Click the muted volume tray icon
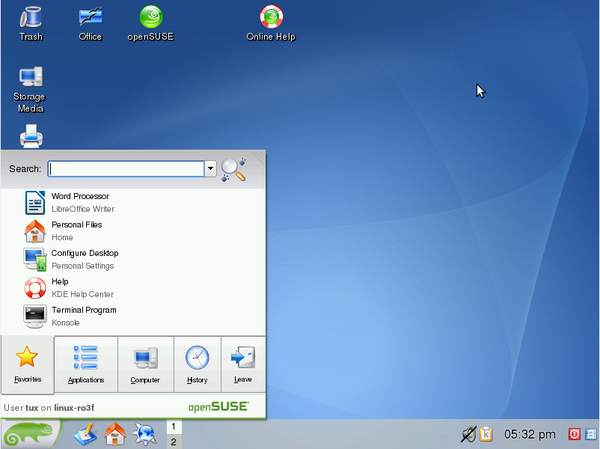 [468, 434]
